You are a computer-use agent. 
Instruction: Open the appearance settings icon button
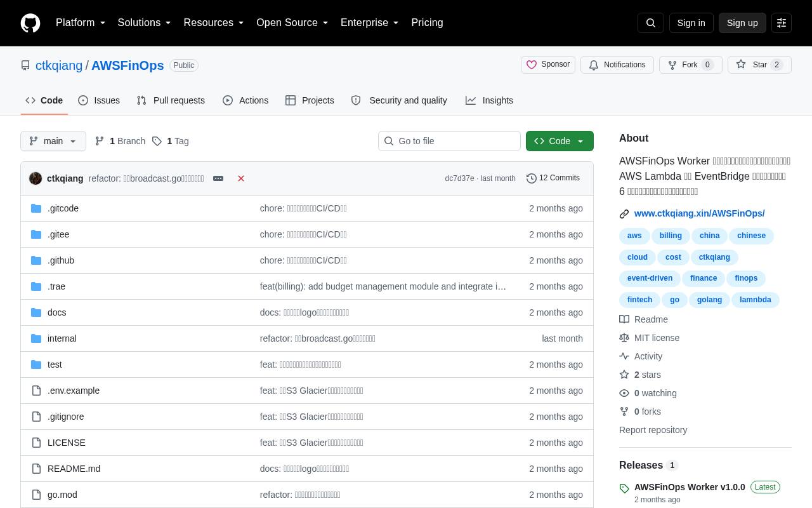[x=782, y=23]
